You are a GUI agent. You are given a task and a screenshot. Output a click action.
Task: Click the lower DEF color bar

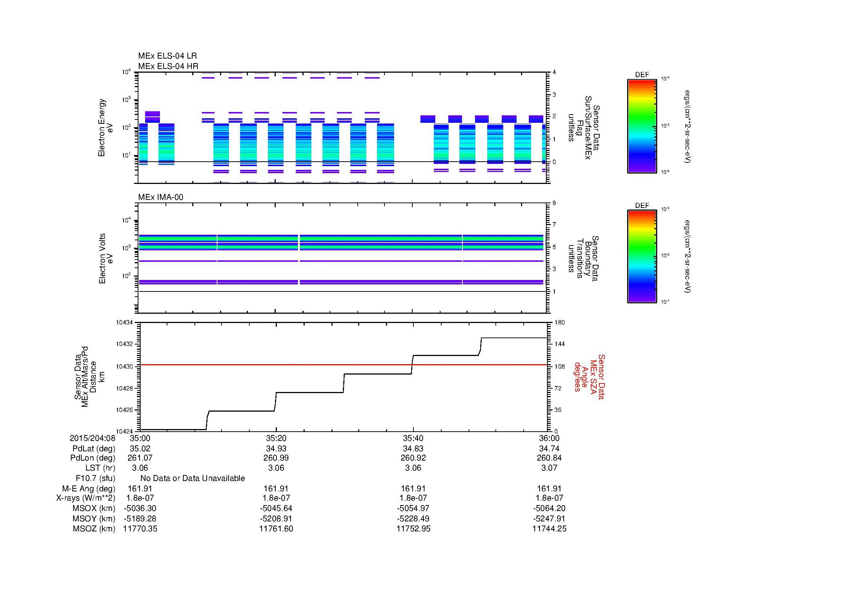click(642, 257)
